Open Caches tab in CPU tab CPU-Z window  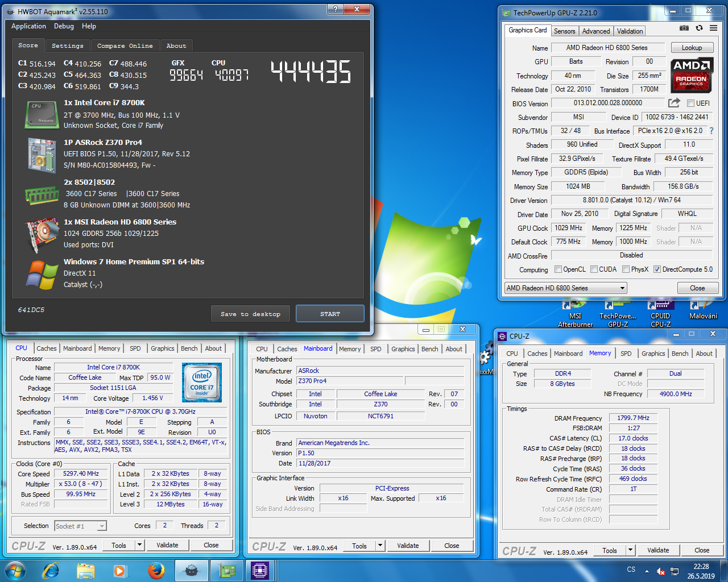[x=46, y=348]
